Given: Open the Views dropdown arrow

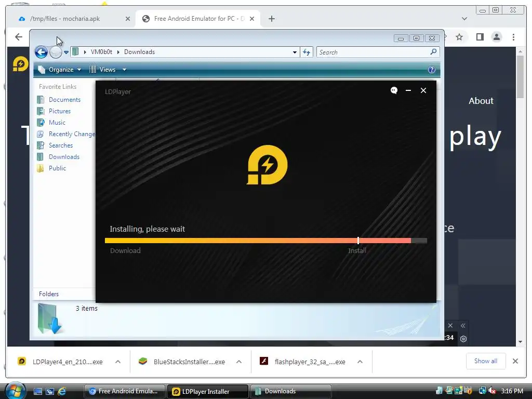Looking at the screenshot, I should pos(124,70).
